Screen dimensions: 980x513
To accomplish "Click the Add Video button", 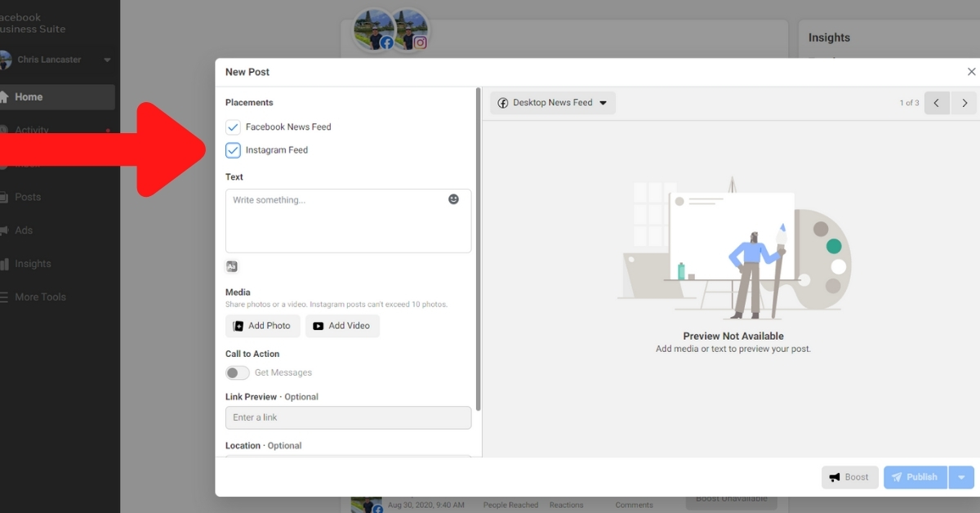I will tap(342, 326).
